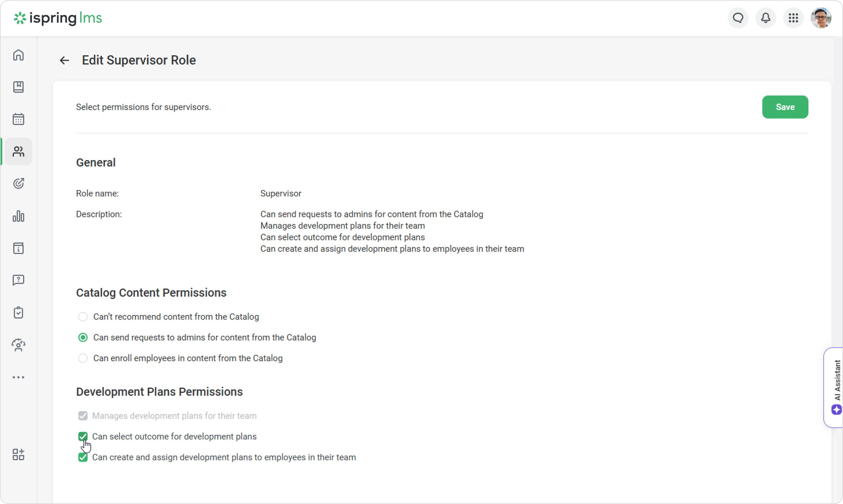Click the back arrow beside page title
This screenshot has width=843, height=504.
point(65,60)
